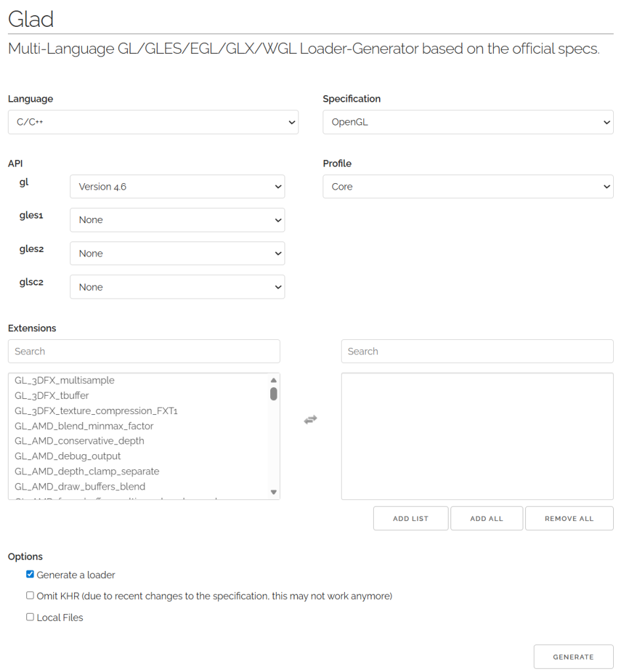
Task: Open the glsc2 version dropdown
Action: click(177, 287)
